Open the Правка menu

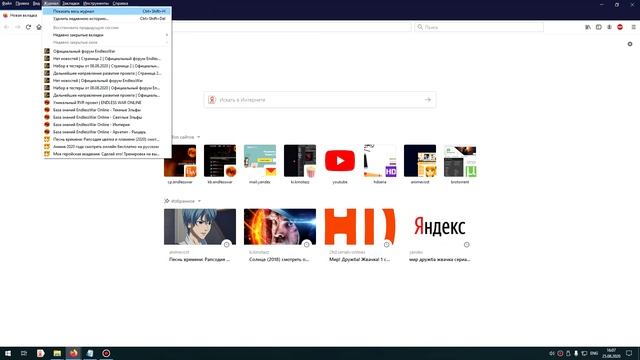22,3
